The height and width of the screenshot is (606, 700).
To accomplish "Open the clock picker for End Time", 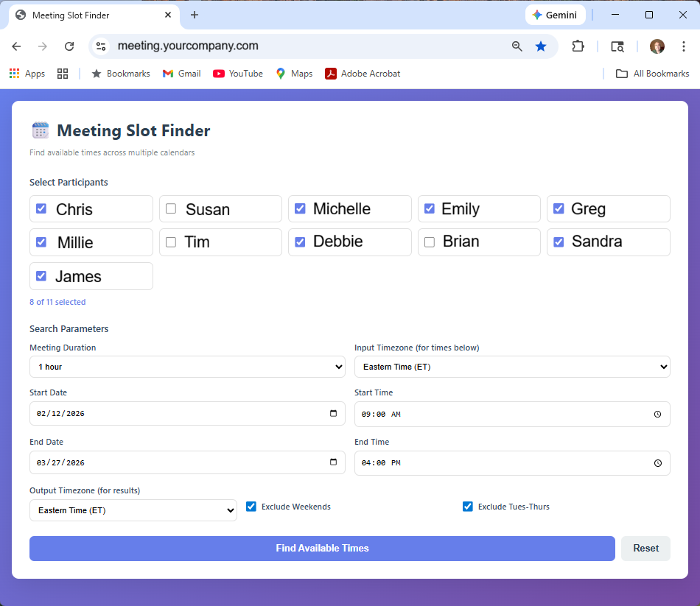I will (x=657, y=463).
